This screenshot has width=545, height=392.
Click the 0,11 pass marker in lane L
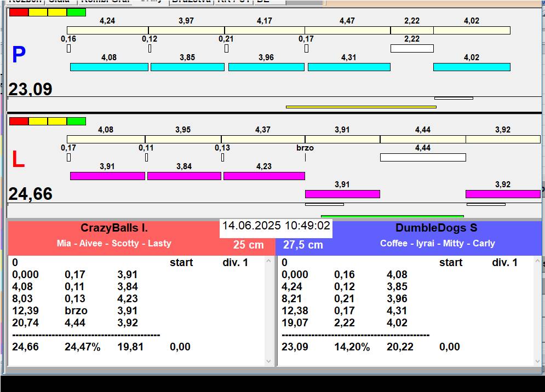coord(146,158)
